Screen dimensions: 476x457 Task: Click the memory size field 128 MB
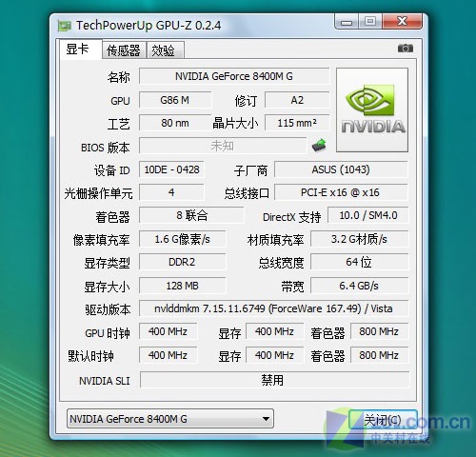(183, 286)
